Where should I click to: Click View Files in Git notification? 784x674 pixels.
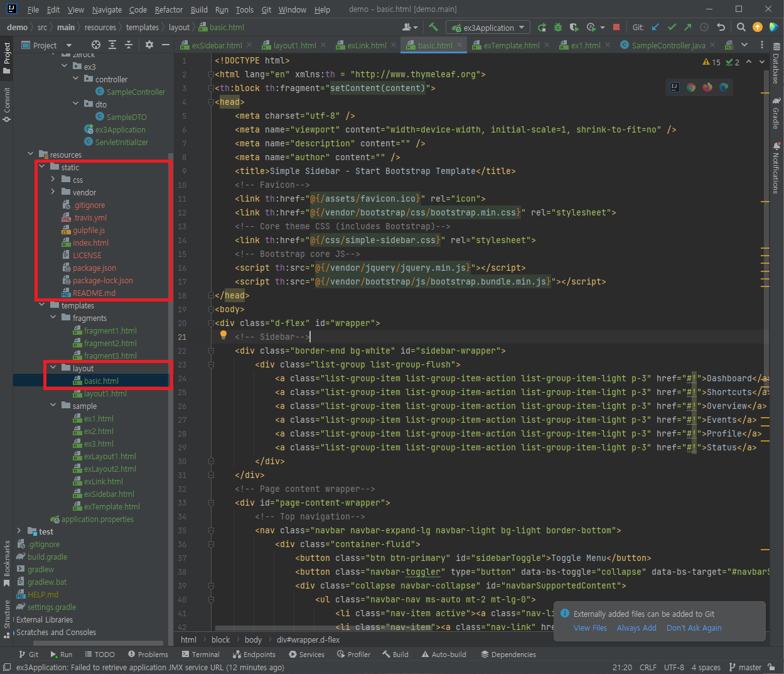click(590, 628)
